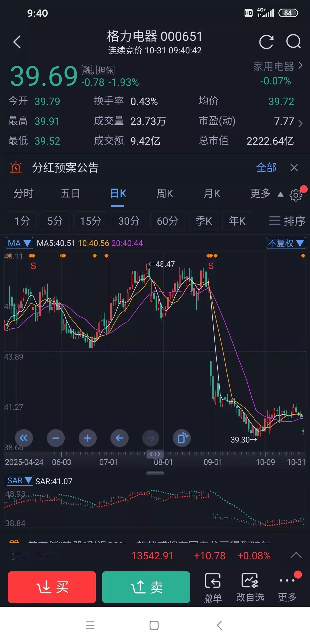Tap the green 卖 sell button

[146, 587]
